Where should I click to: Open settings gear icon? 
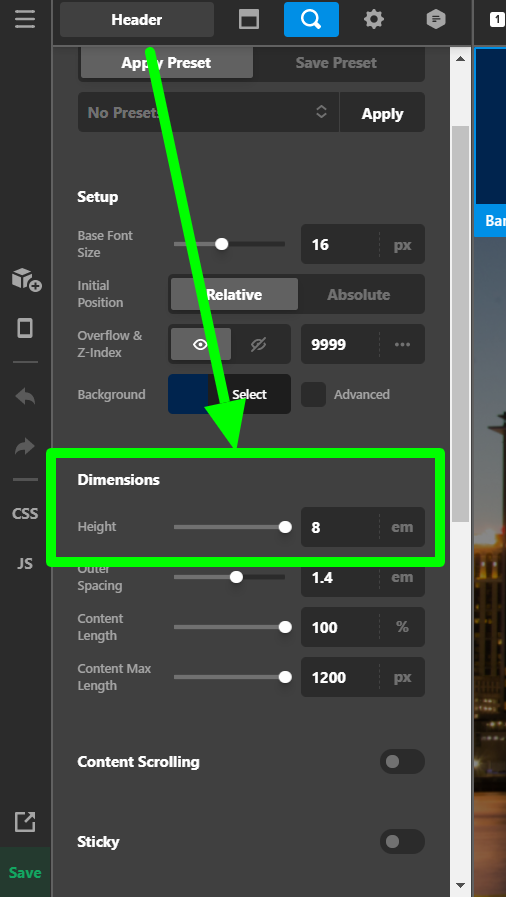pos(374,19)
